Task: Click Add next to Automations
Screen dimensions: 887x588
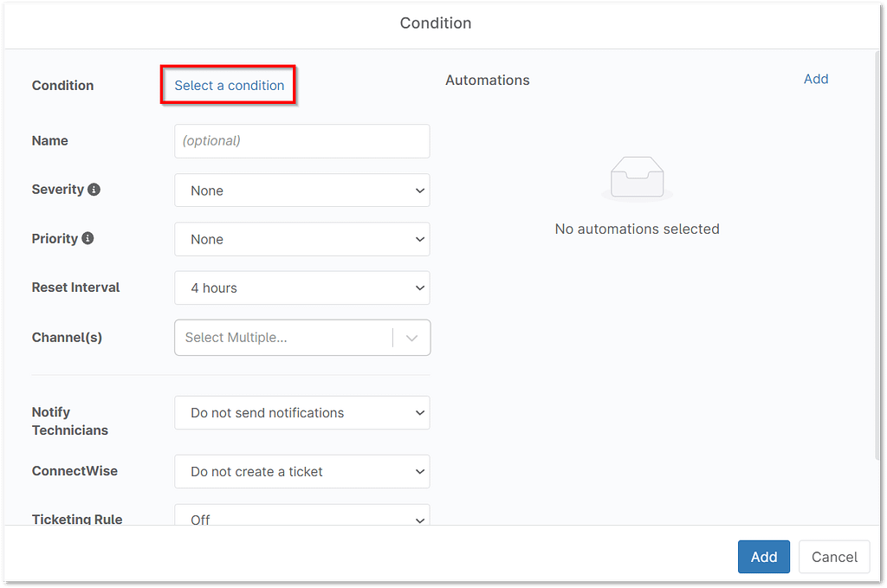Action: [x=815, y=79]
